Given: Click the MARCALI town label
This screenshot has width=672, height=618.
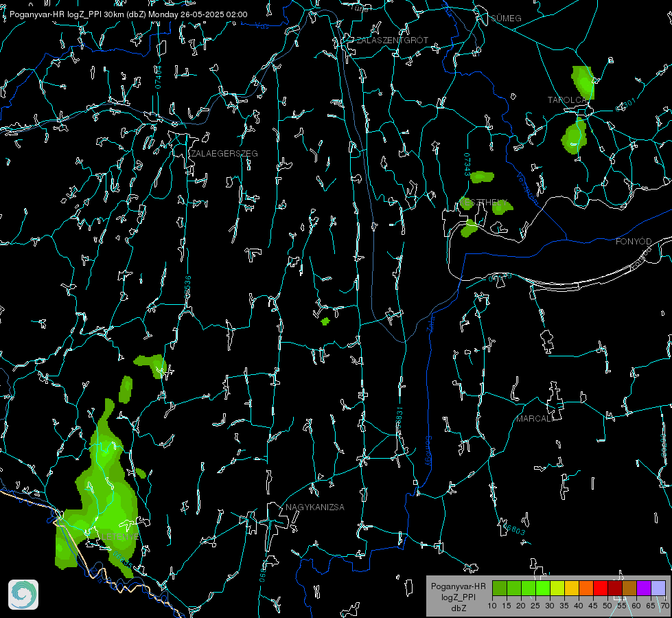Looking at the screenshot, I should tap(534, 419).
